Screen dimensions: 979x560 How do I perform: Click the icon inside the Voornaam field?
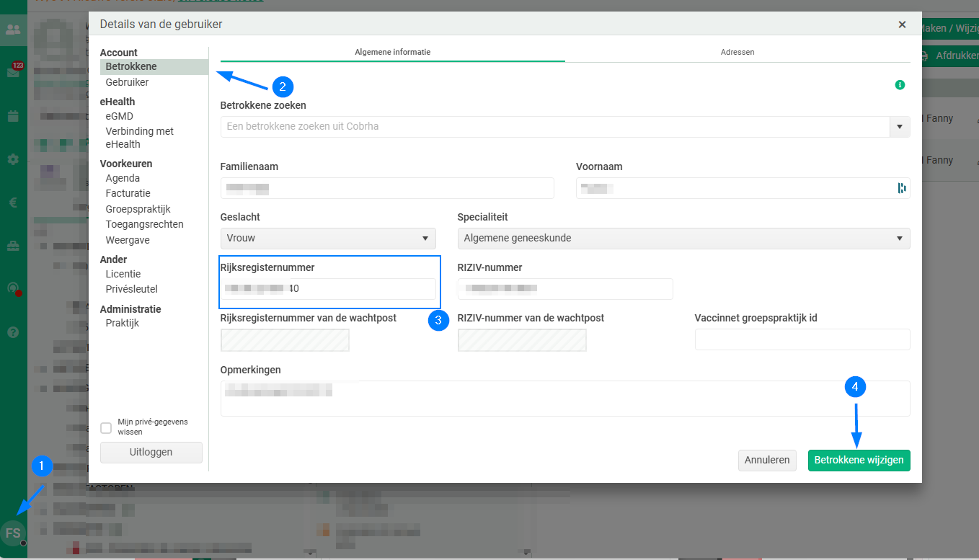[901, 188]
